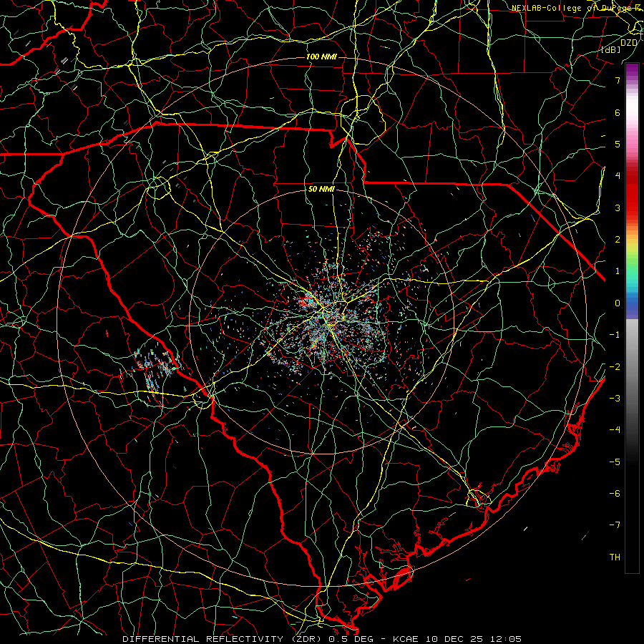Click the -2 value on color scale
644x644 pixels.
pyautogui.click(x=615, y=366)
